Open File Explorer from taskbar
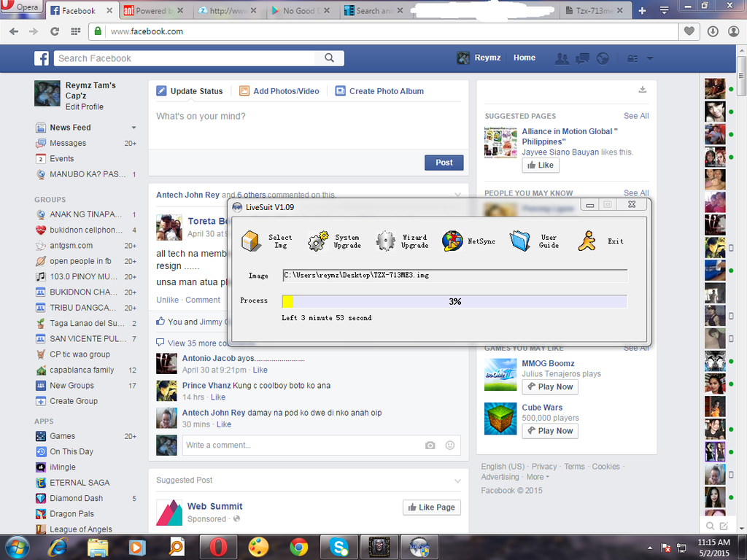Image resolution: width=747 pixels, height=560 pixels. point(98,547)
